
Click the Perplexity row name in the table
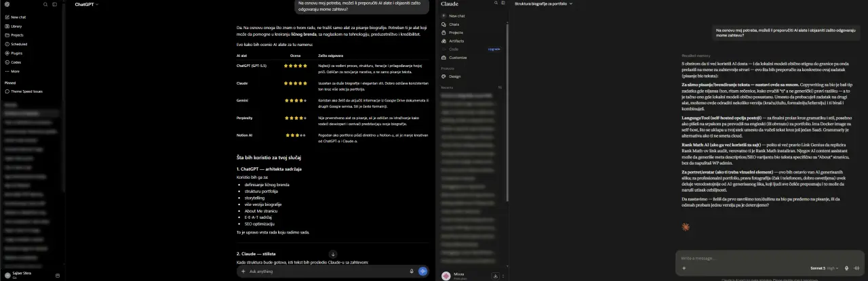(x=244, y=118)
